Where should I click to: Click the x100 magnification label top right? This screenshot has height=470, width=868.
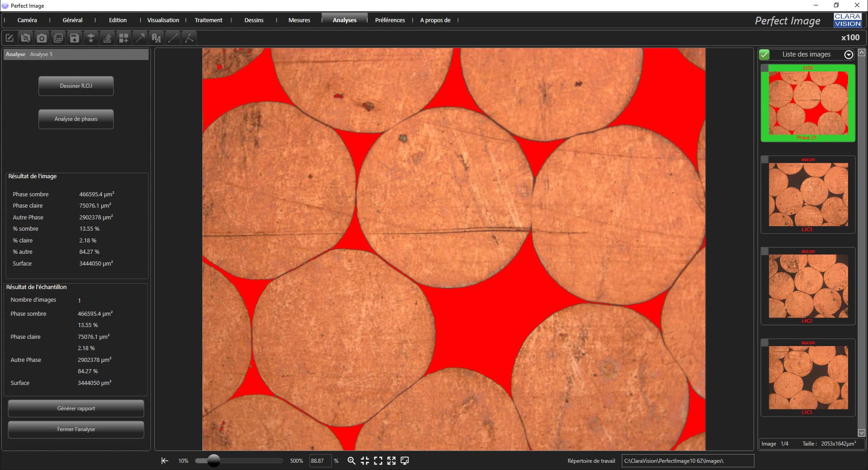tap(850, 38)
